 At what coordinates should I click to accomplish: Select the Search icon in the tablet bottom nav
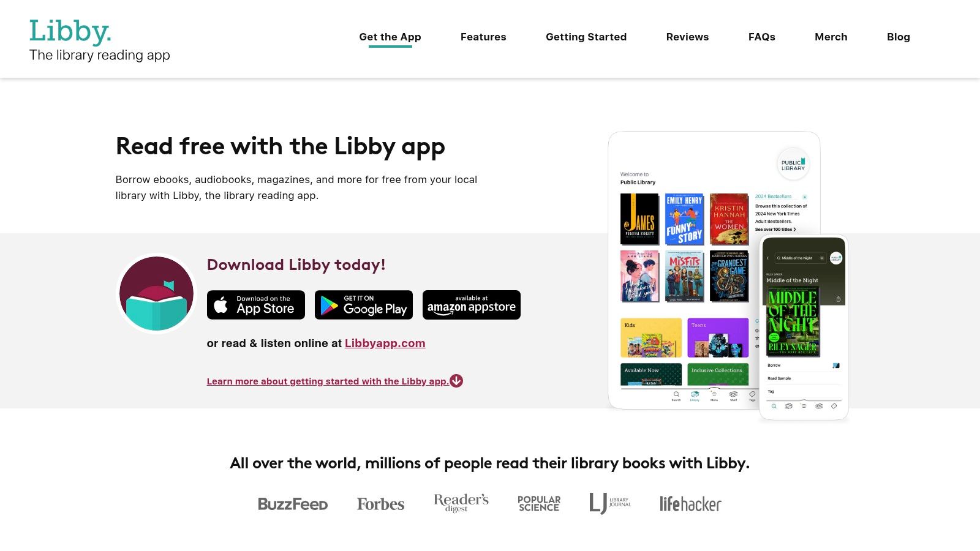[676, 394]
